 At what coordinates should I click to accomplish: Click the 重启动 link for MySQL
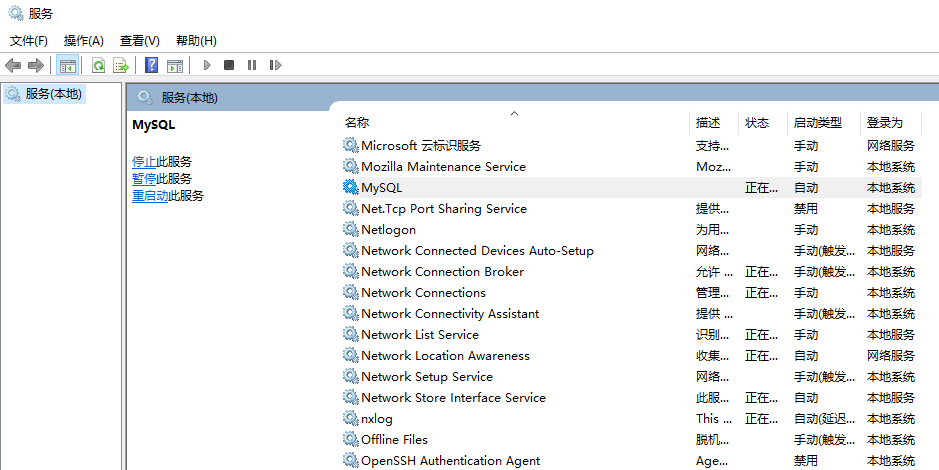click(x=150, y=196)
